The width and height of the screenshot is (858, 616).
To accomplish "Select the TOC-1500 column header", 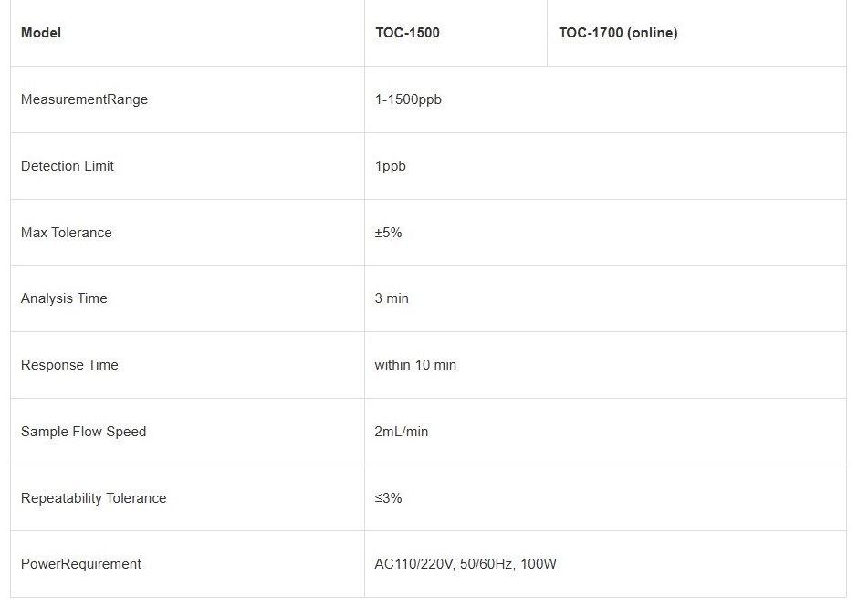I will point(407,33).
